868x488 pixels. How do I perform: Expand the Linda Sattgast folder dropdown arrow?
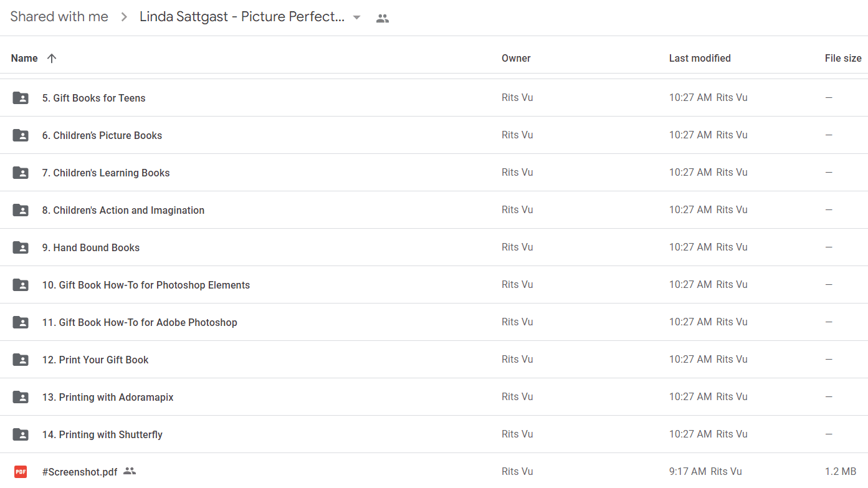tap(356, 17)
